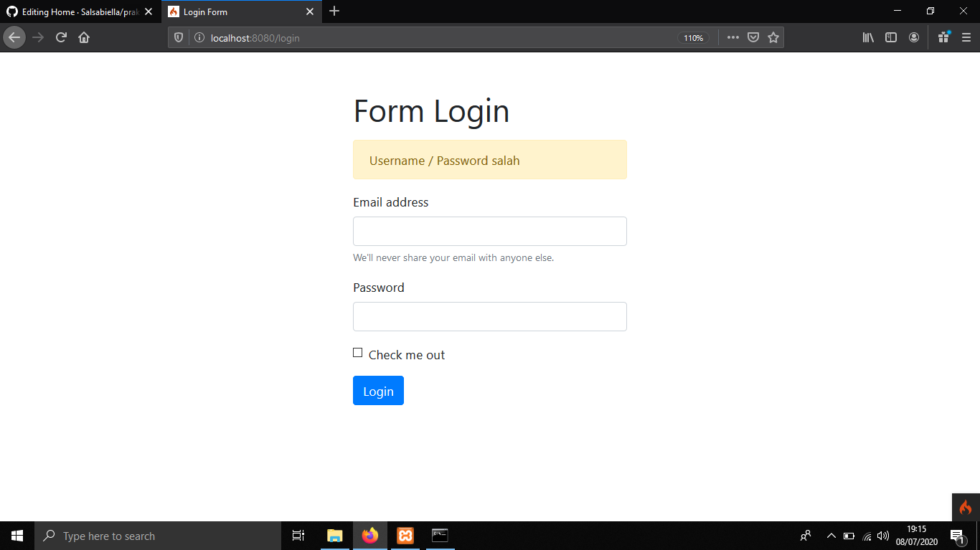Open the command prompt taskbar window
This screenshot has width=980, height=550.
440,536
